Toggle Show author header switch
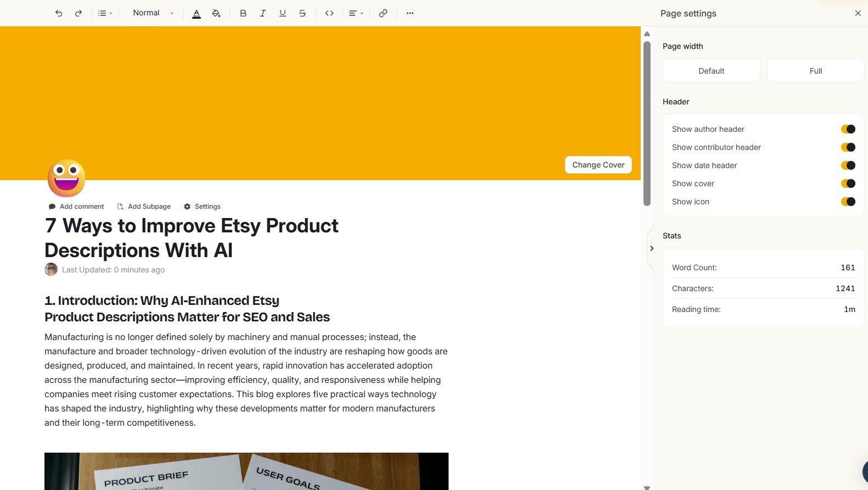This screenshot has width=868, height=490. [x=848, y=129]
